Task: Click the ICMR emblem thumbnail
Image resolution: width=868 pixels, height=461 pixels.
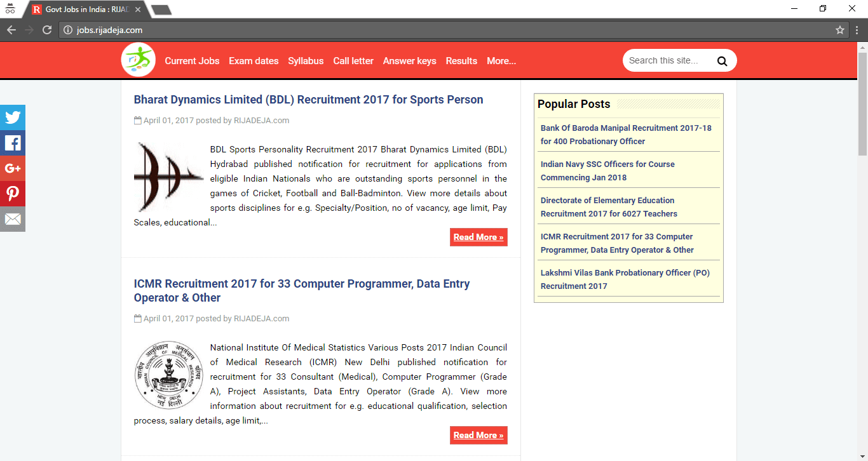Action: pos(168,375)
